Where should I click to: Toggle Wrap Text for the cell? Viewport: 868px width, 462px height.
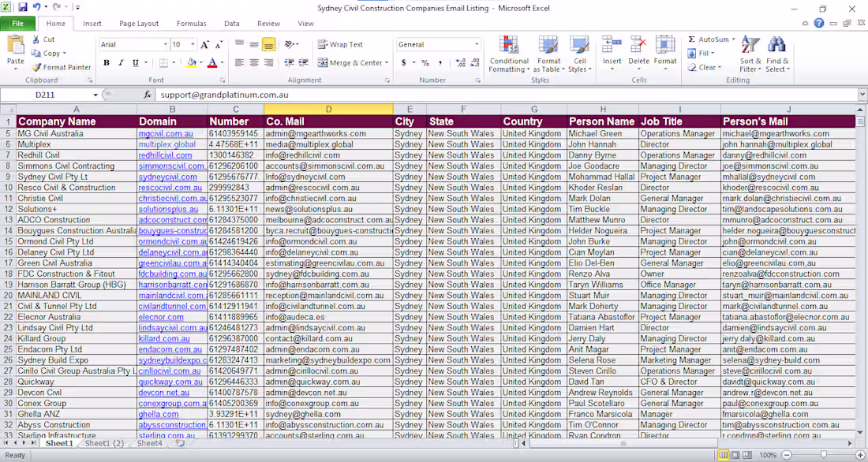(341, 45)
